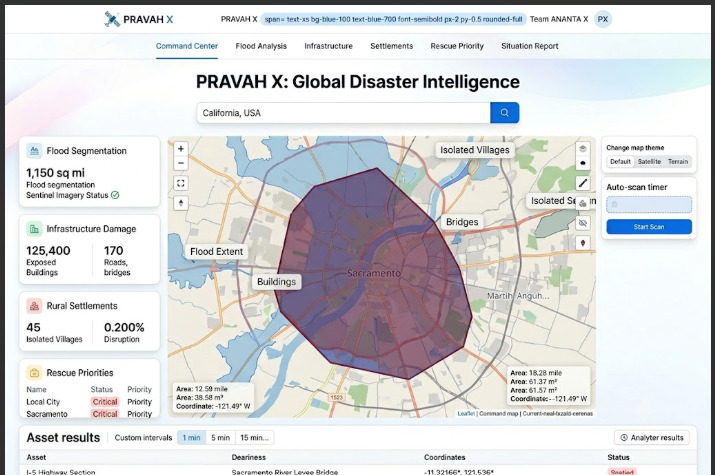Click the PRAVAH X satellite logo icon
This screenshot has height=475, width=715.
coord(112,19)
